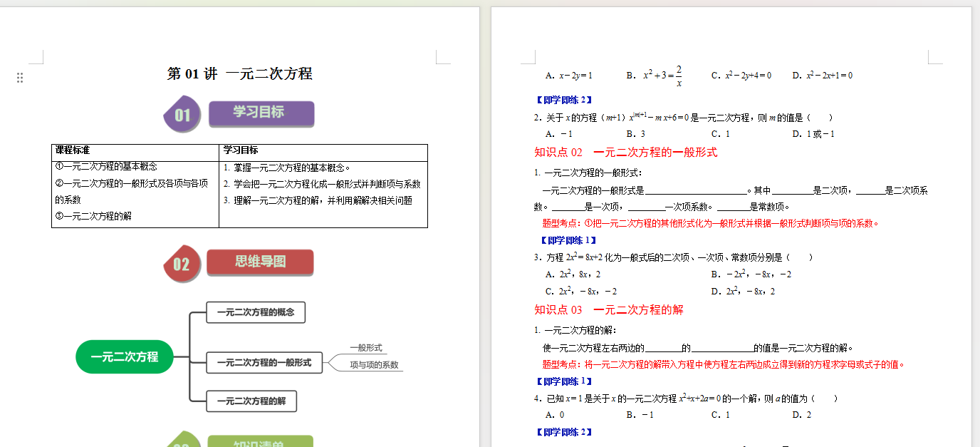Choose answer "B. −1" for question 4
The image size is (980, 447).
point(640,415)
